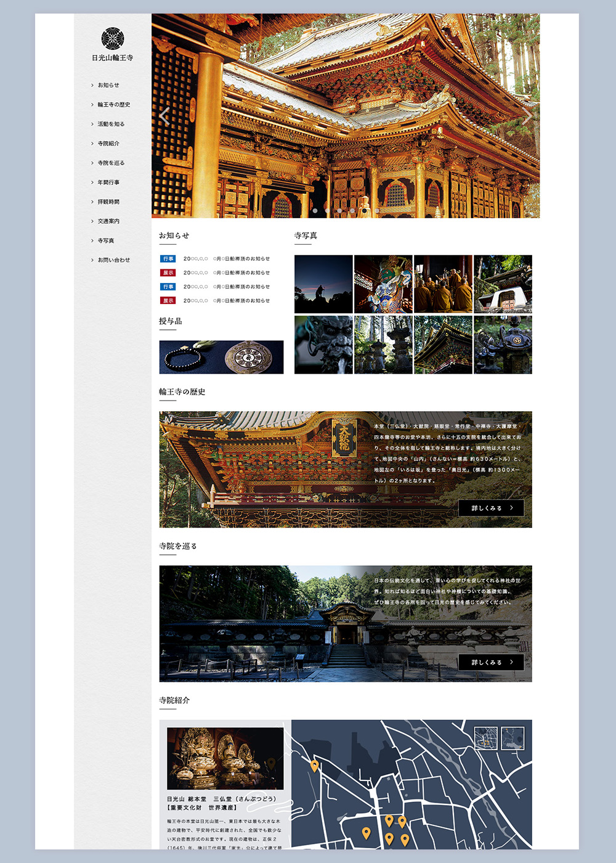Open お問い合わせ in the sidebar menu

point(113,260)
